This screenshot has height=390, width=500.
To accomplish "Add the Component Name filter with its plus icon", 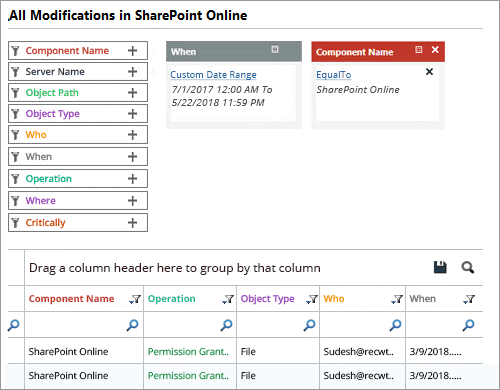I will pyautogui.click(x=132, y=51).
